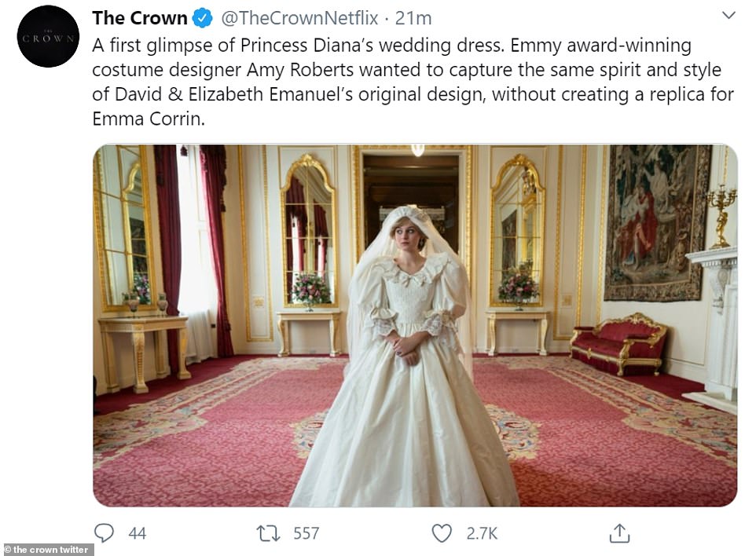The width and height of the screenshot is (756, 556).
Task: Reply to the tweet via speech bubble icon
Action: tap(104, 533)
